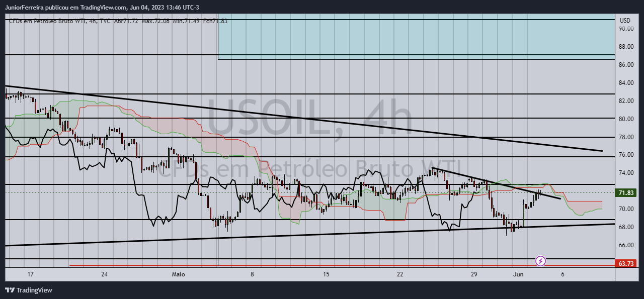Click the 90.00 price axis label
Screen dimensions: 644x299
click(x=626, y=29)
